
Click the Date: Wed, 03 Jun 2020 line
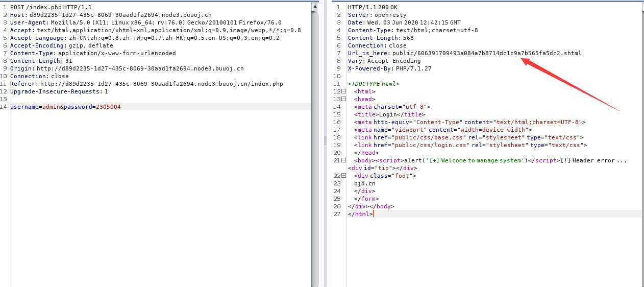coord(404,22)
